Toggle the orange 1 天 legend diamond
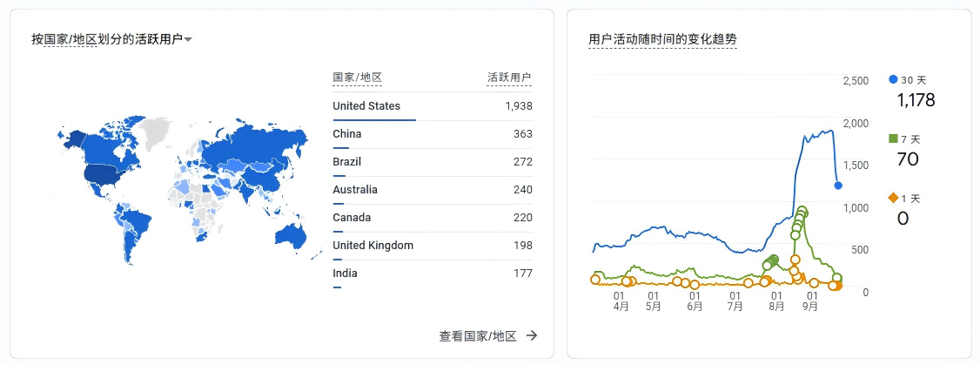 [893, 198]
